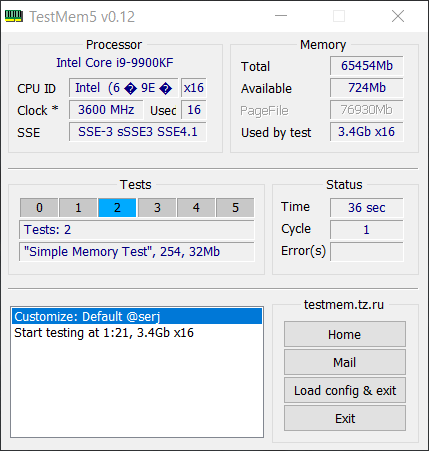This screenshot has width=429, height=451.
Task: Click the Clock value 3600 MHz
Action: pyautogui.click(x=106, y=110)
